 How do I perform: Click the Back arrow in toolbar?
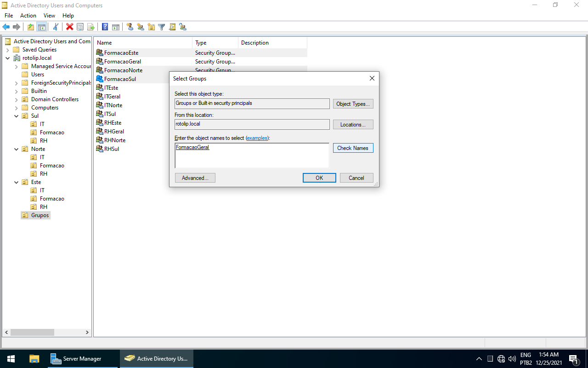tap(6, 27)
